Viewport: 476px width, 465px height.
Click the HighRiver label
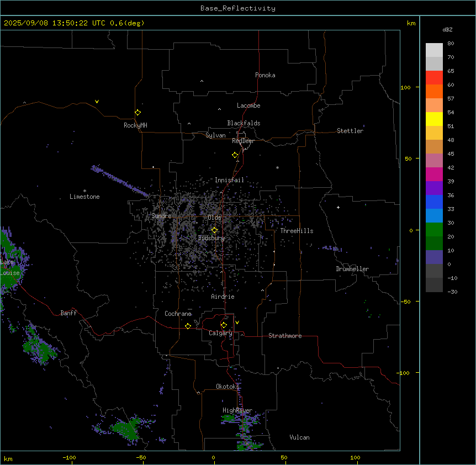[237, 410]
